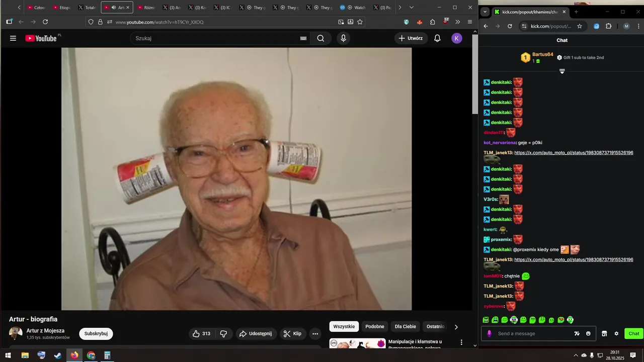Open YouTube notifications bell
The width and height of the screenshot is (644, 362).
point(437,38)
